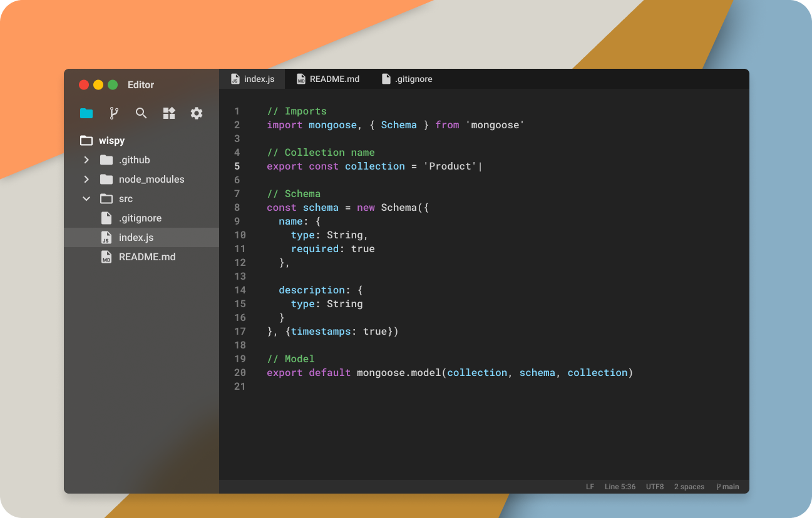Click the wispy root folder icon
The image size is (812, 518).
(86, 141)
